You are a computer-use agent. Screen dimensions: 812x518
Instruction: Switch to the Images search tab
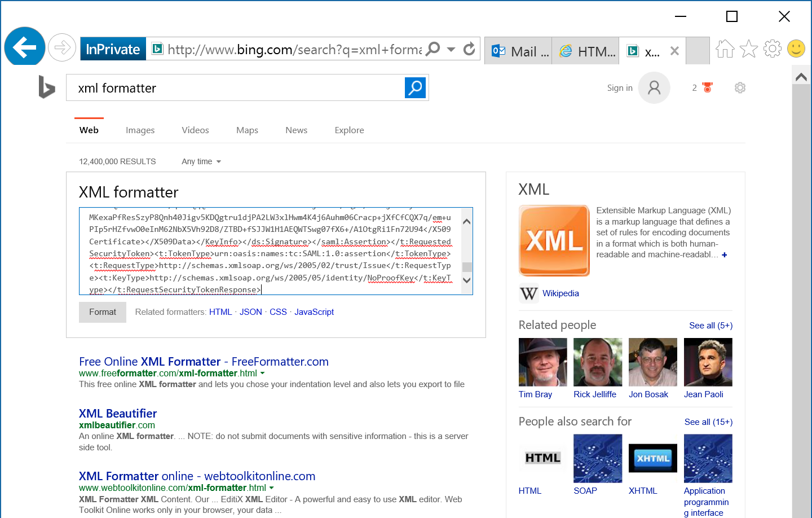click(140, 130)
